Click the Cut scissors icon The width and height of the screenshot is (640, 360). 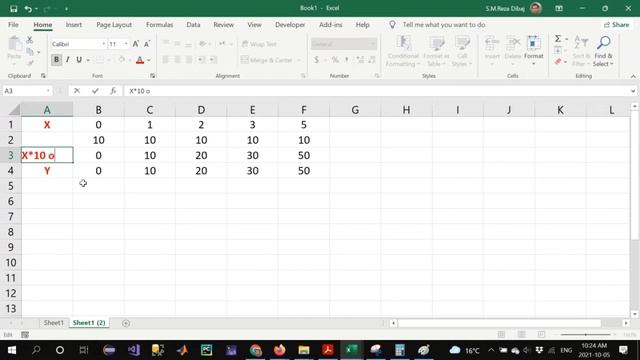coord(29,40)
